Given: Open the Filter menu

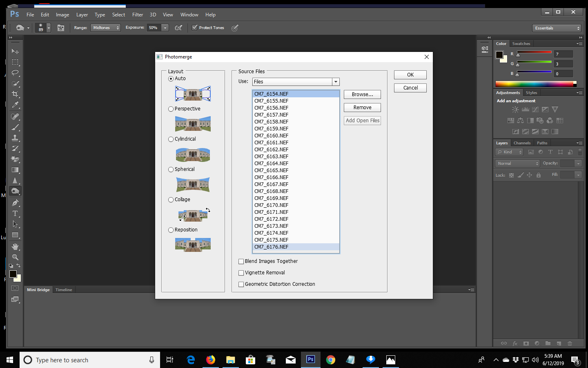Looking at the screenshot, I should click(x=137, y=14).
